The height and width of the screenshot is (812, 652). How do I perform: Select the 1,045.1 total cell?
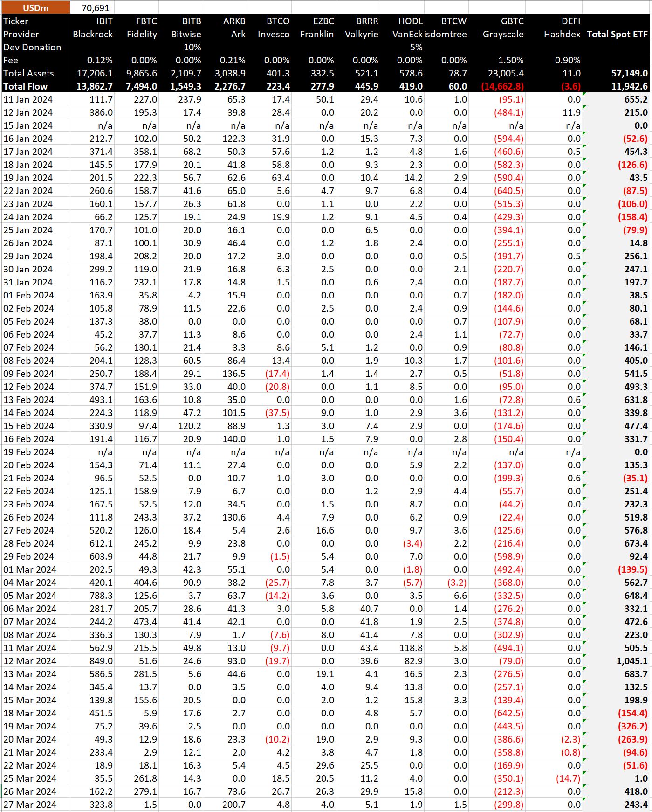[632, 661]
